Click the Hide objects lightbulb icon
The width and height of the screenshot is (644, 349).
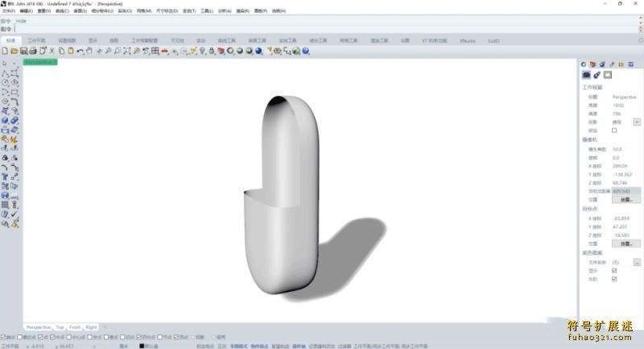pos(202,51)
